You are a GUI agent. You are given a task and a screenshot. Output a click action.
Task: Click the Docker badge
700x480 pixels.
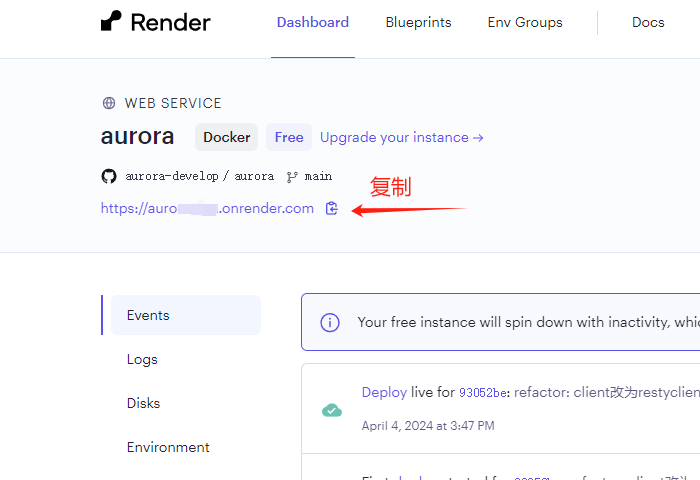[x=226, y=137]
